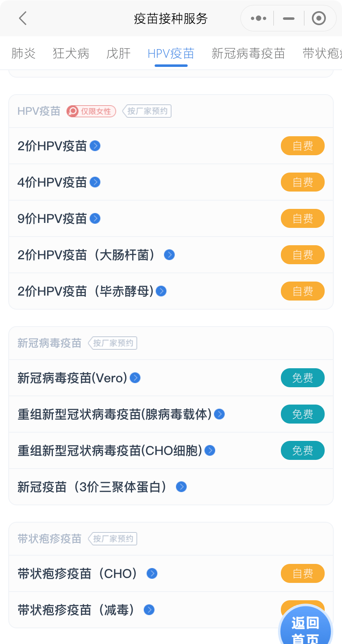
Task: Select the 戊肝 tab
Action: click(119, 53)
